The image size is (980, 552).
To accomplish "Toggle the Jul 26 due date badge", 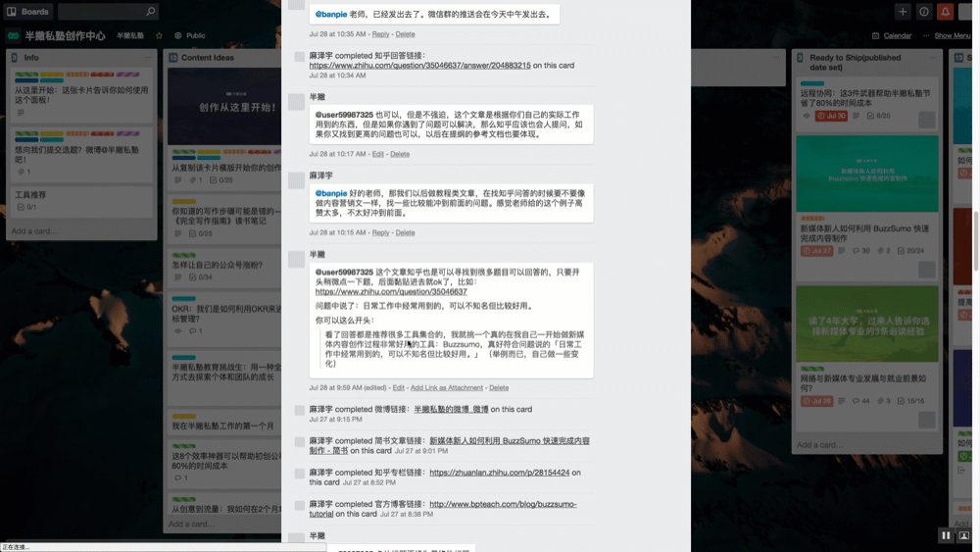I will click(817, 401).
